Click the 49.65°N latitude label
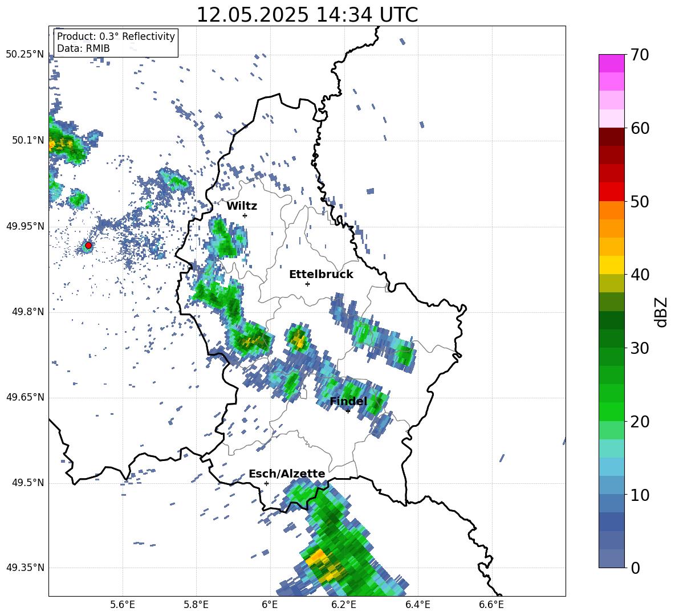 click(x=25, y=397)
